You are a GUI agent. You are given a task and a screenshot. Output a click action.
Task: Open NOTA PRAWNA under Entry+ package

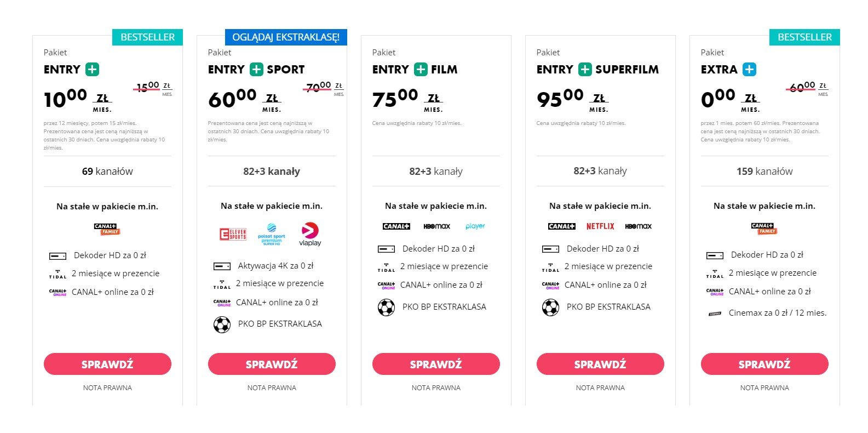pos(107,388)
